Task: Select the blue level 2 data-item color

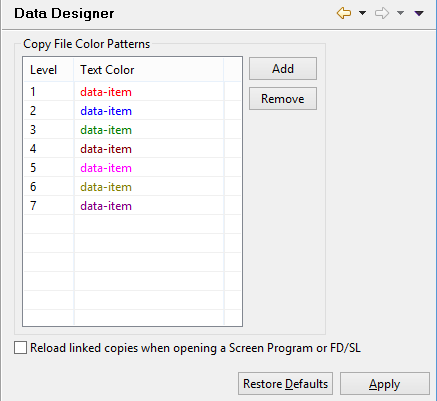Action: coord(106,111)
